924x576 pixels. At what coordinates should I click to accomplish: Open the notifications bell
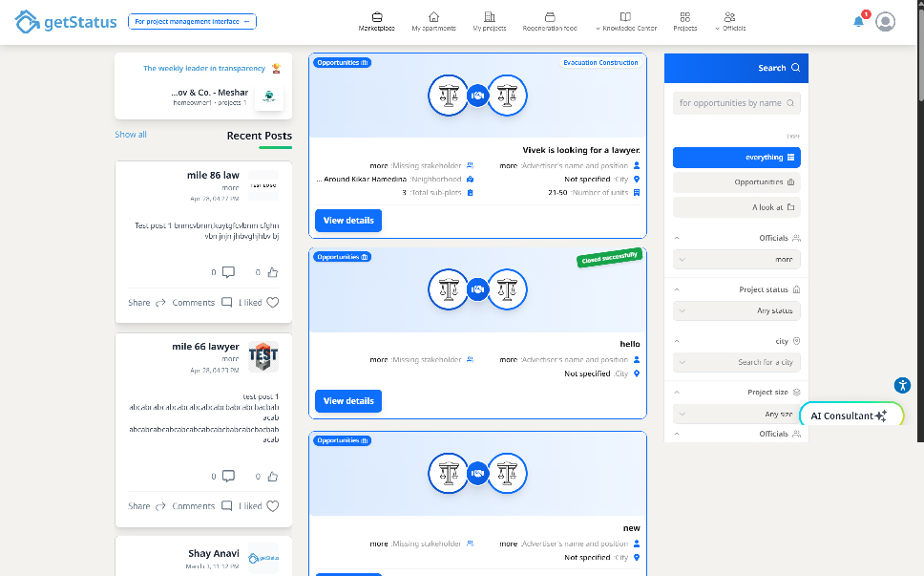tap(858, 22)
